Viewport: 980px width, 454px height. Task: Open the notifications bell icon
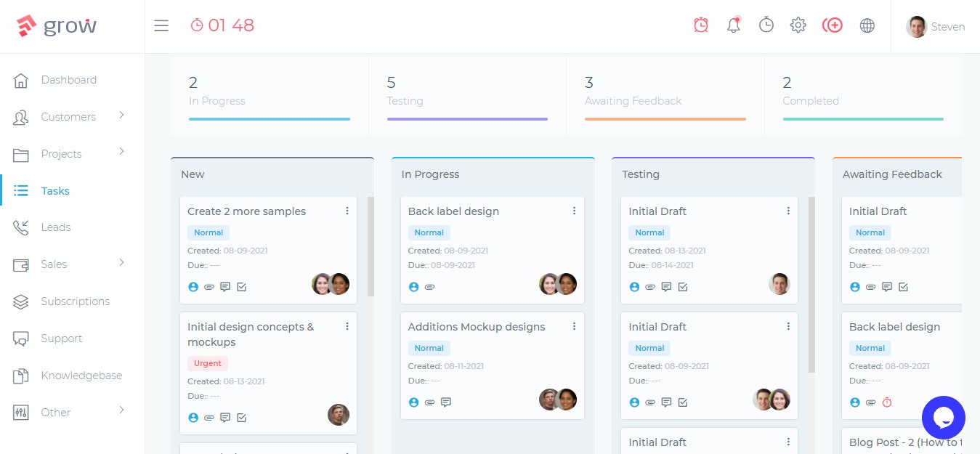tap(733, 25)
